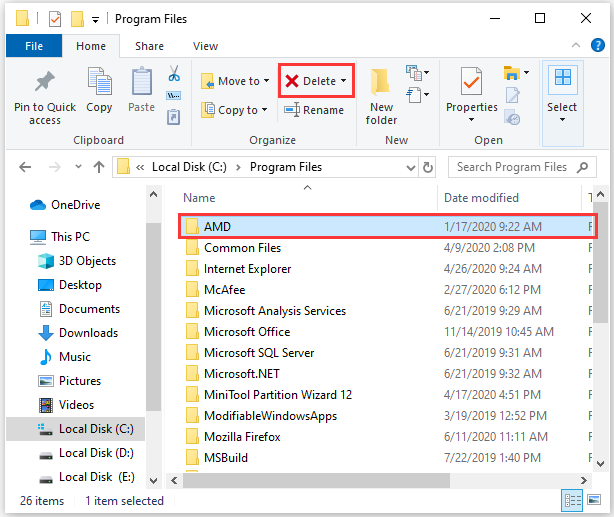Click Properties icon in Quick Access Toolbar
Screen dimensions: 614x517
(55, 19)
